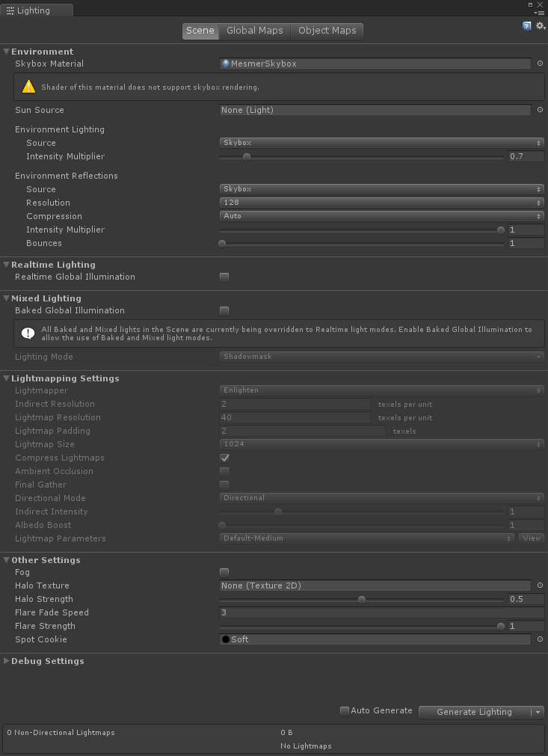Enable Baked Global Illumination

coord(224,310)
